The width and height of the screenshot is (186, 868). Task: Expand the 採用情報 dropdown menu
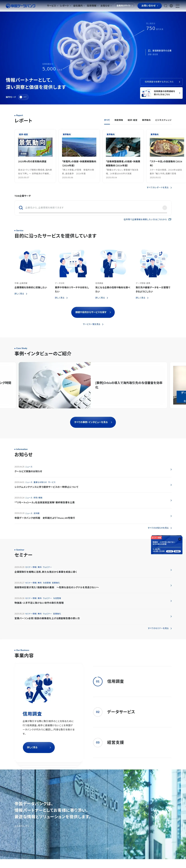tap(93, 6)
